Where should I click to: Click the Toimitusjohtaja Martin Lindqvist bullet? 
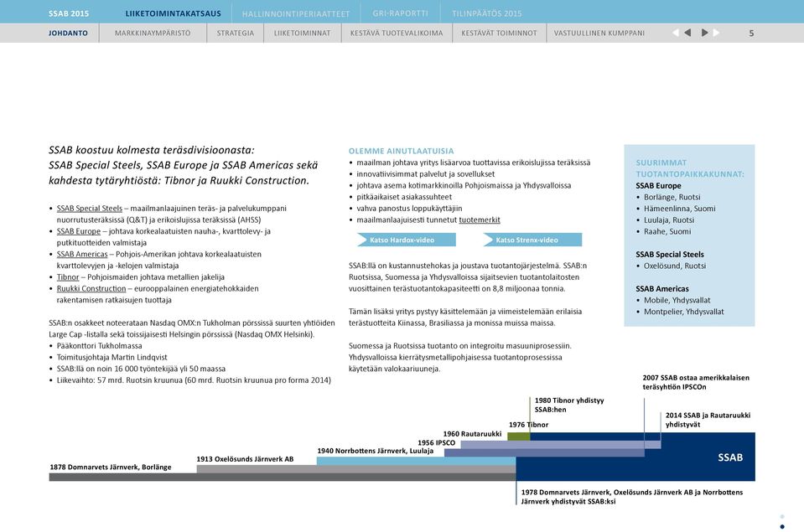tap(112, 357)
